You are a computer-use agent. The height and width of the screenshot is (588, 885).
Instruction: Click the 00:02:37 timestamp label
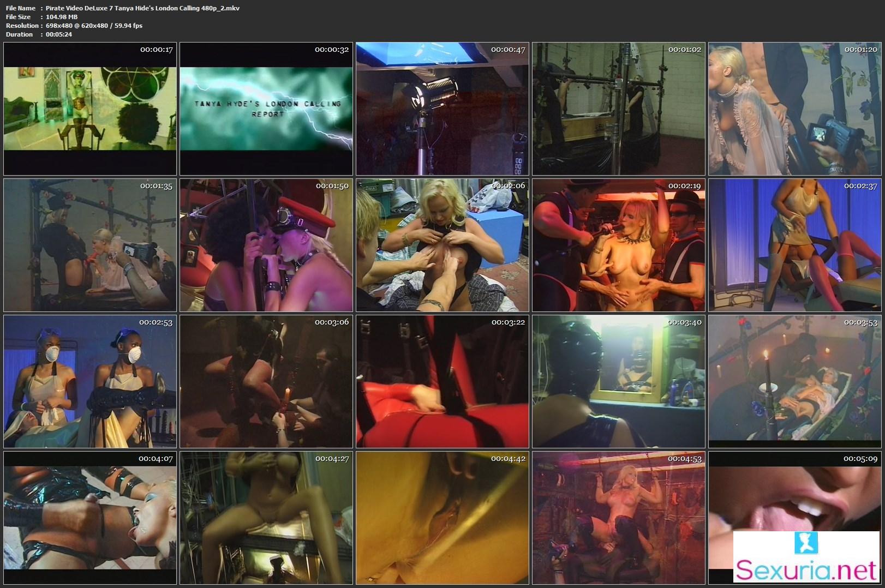pyautogui.click(x=860, y=186)
